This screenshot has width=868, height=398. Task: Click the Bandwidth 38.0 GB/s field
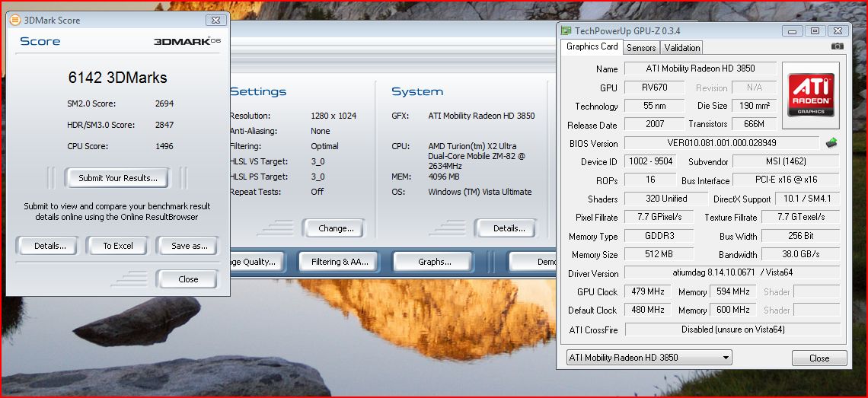pyautogui.click(x=800, y=254)
